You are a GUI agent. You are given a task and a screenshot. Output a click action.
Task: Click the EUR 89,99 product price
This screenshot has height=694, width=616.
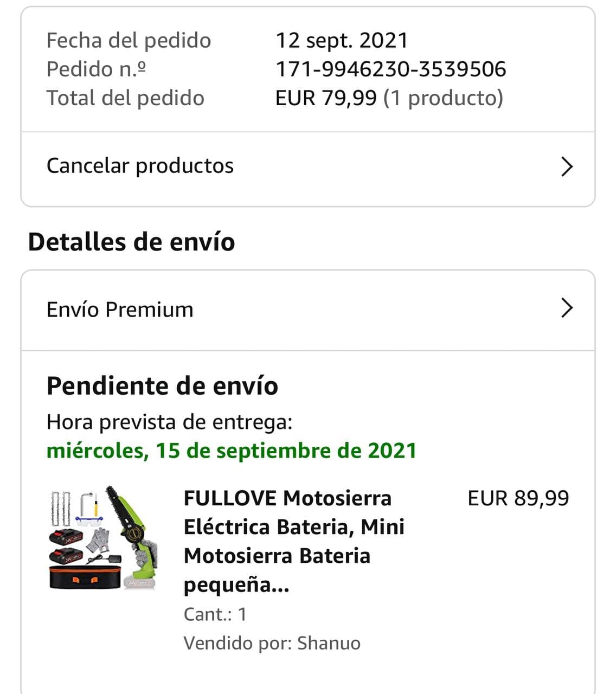click(x=518, y=498)
